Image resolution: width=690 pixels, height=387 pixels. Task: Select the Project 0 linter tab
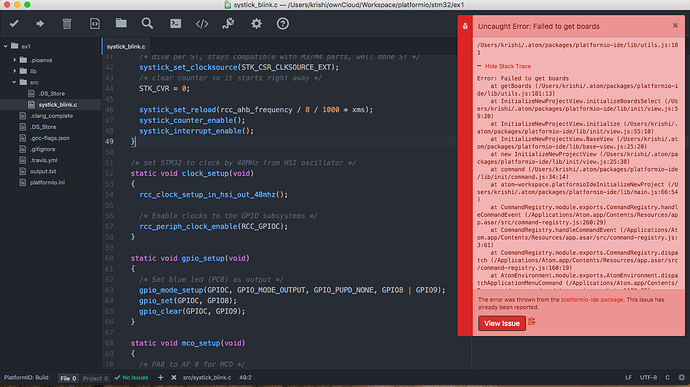click(x=95, y=378)
